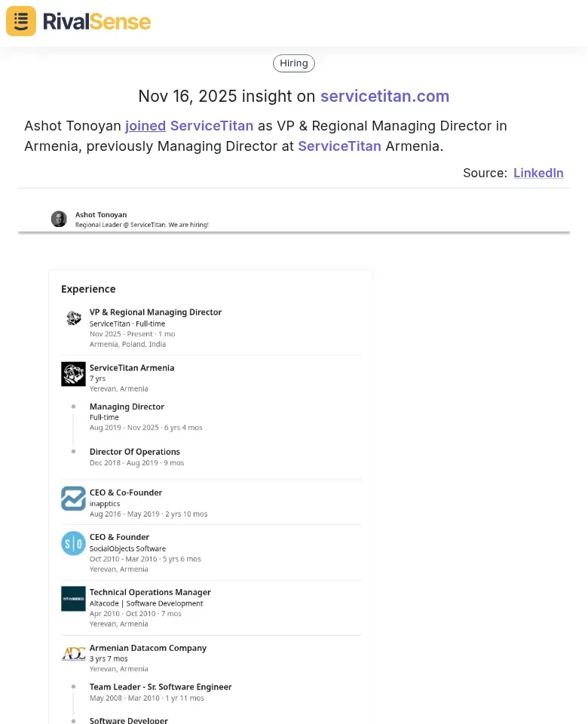Viewport: 588px width, 724px height.
Task: Click the inapptics company logo
Action: [73, 499]
